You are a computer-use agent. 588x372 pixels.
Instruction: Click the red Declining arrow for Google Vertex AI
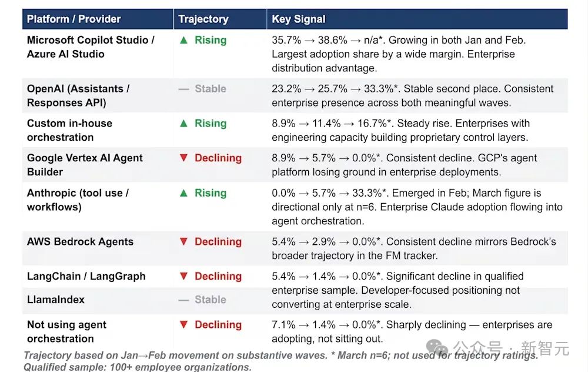pos(183,158)
